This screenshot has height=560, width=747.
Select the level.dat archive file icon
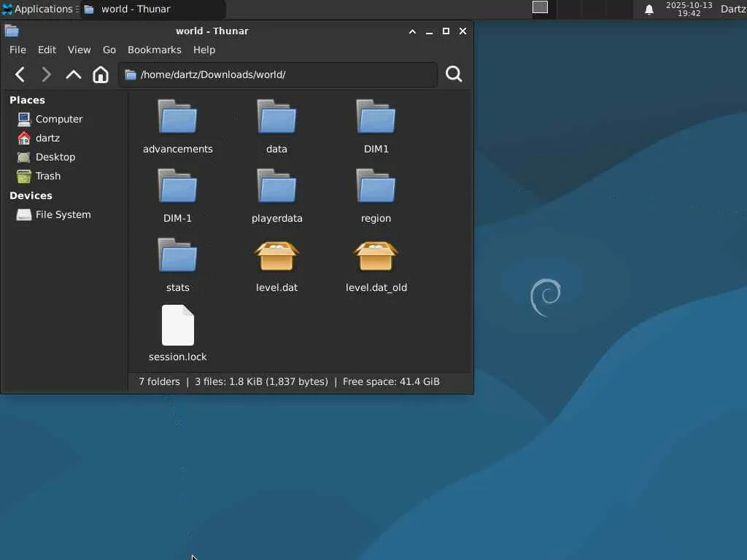[x=276, y=258]
